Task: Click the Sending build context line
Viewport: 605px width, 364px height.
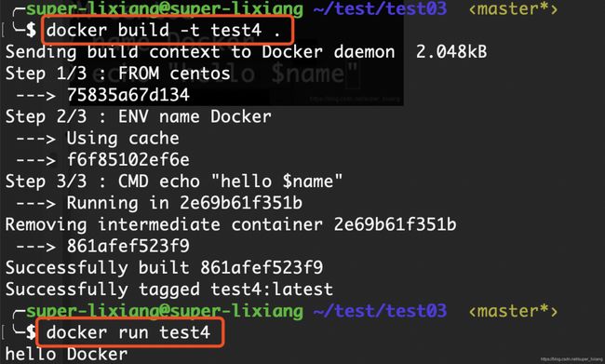Action: tap(246, 52)
